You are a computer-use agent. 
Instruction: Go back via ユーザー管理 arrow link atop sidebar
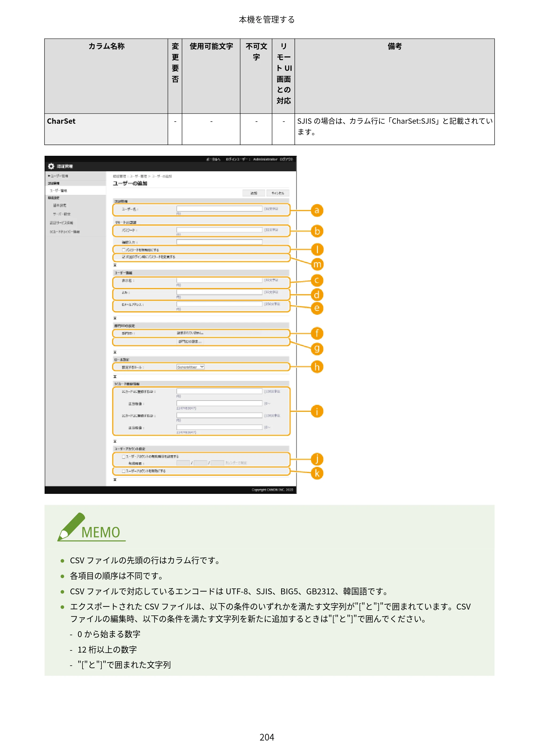pos(58,176)
